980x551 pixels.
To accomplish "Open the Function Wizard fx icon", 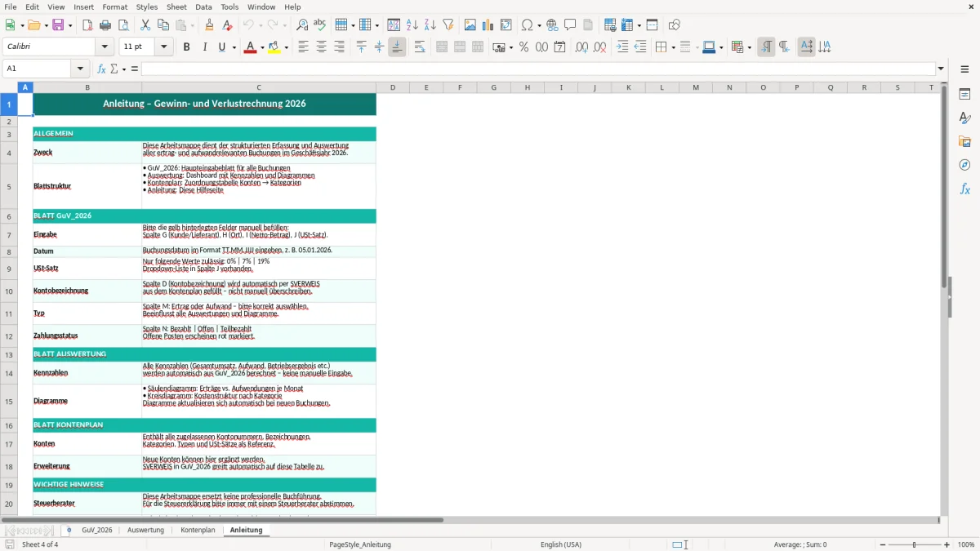I will coord(101,69).
